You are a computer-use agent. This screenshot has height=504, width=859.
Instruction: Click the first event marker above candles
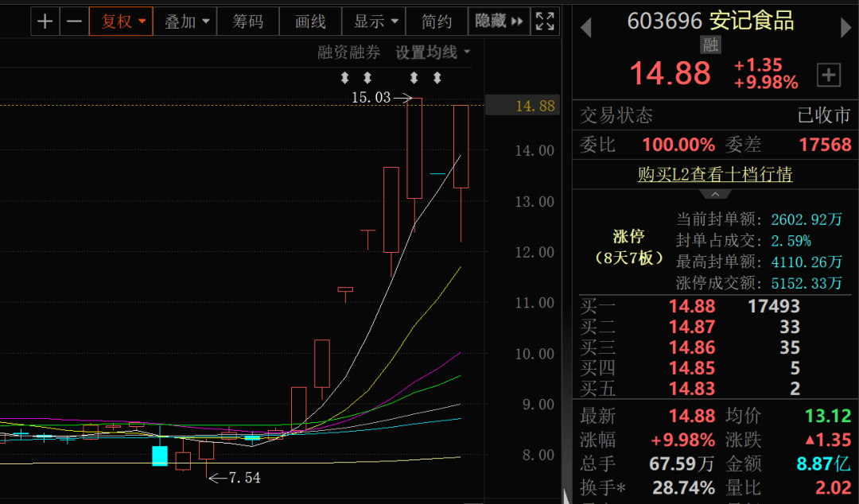(x=344, y=78)
